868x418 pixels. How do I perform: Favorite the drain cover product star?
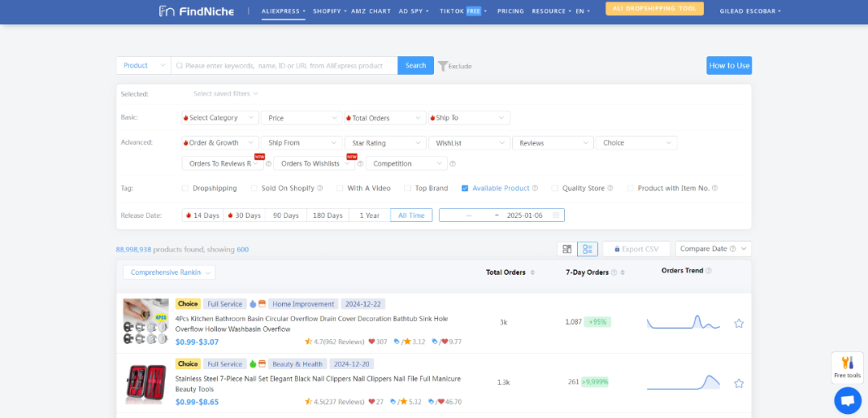739,323
